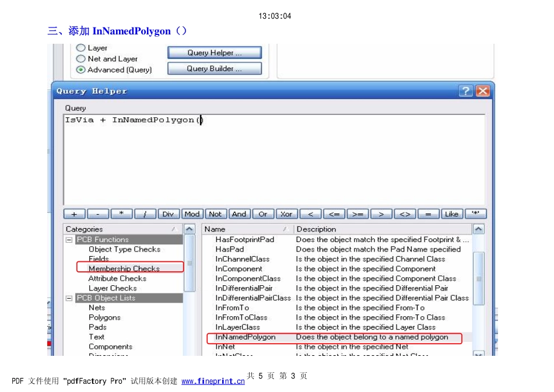Image resolution: width=554 pixels, height=392 pixels.
Task: Select InFromToClass function row
Action: tap(338, 317)
